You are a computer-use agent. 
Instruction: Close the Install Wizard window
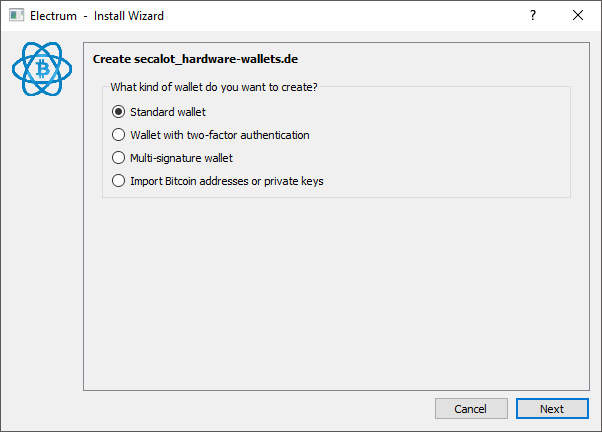click(578, 15)
